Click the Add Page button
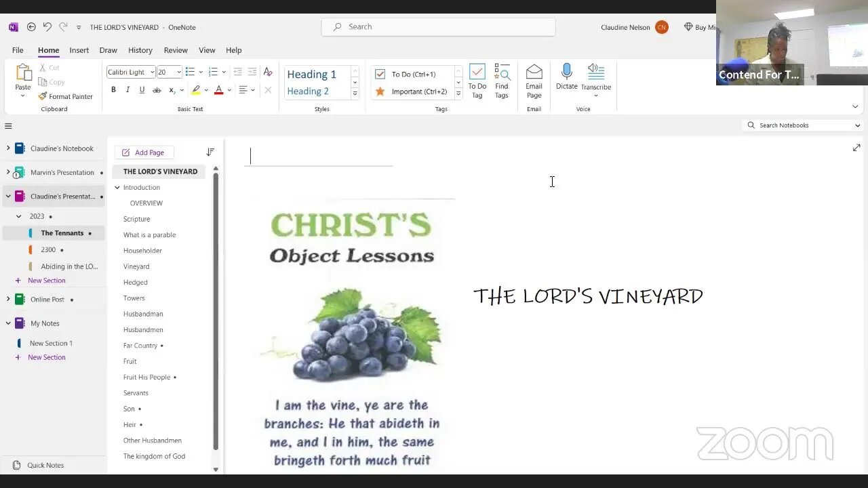The width and height of the screenshot is (868, 488). 143,152
